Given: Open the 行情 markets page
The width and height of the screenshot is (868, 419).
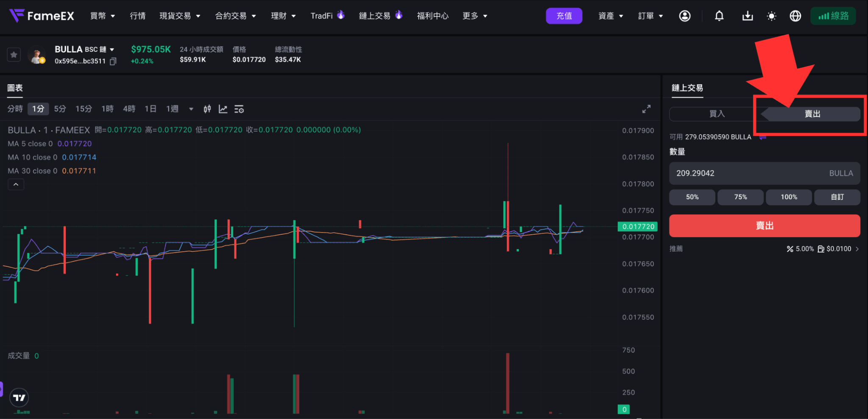Looking at the screenshot, I should (138, 16).
